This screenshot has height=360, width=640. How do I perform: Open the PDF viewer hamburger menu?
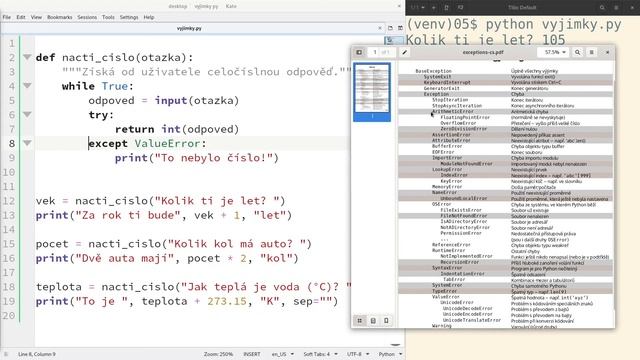[591, 52]
